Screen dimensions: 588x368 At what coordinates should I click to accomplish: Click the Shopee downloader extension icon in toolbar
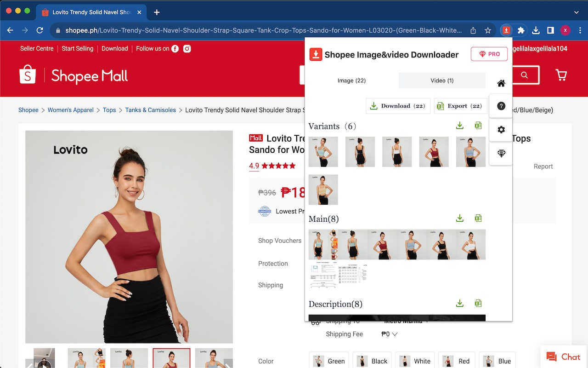point(506,30)
